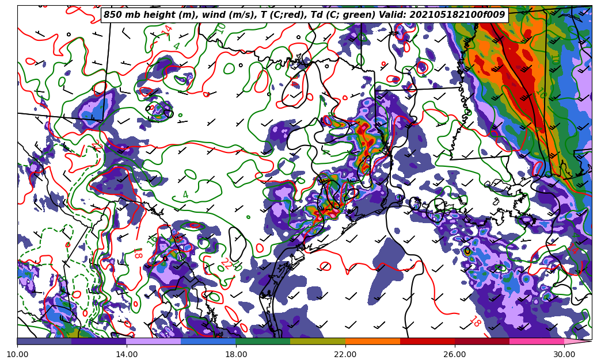Select the 18.00 colorbar tick label
Screen dimensions: 597x364
(x=236, y=354)
